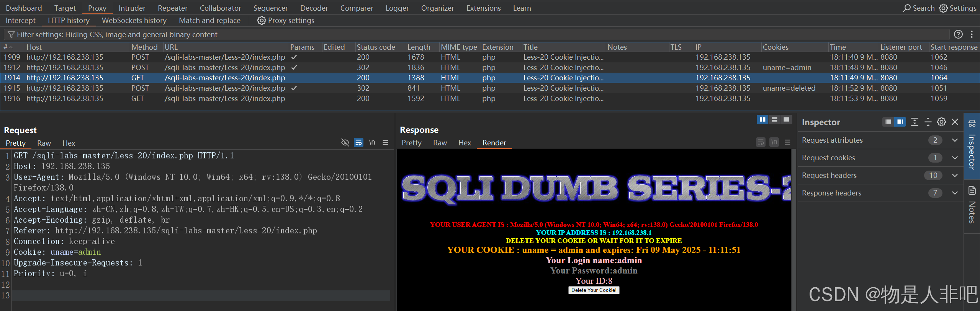Click the funnel filter icon in the filter bar
This screenshot has width=980, height=311.
click(11, 34)
